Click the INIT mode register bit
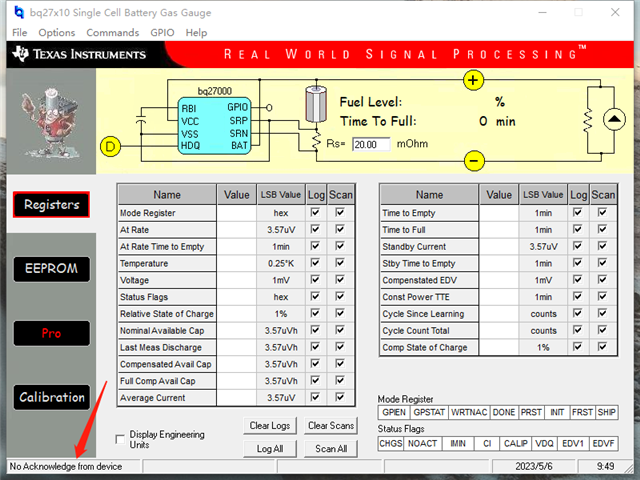The height and width of the screenshot is (480, 640). tap(557, 412)
